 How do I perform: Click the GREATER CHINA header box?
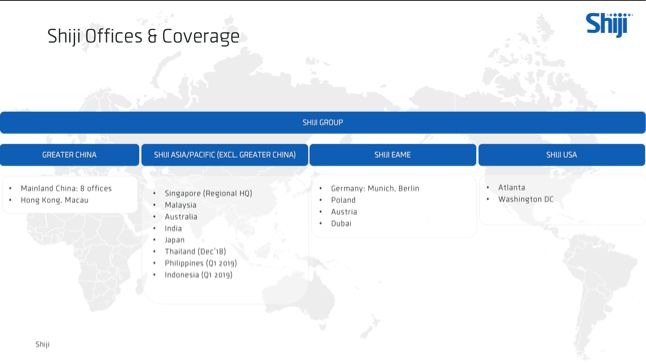click(69, 155)
